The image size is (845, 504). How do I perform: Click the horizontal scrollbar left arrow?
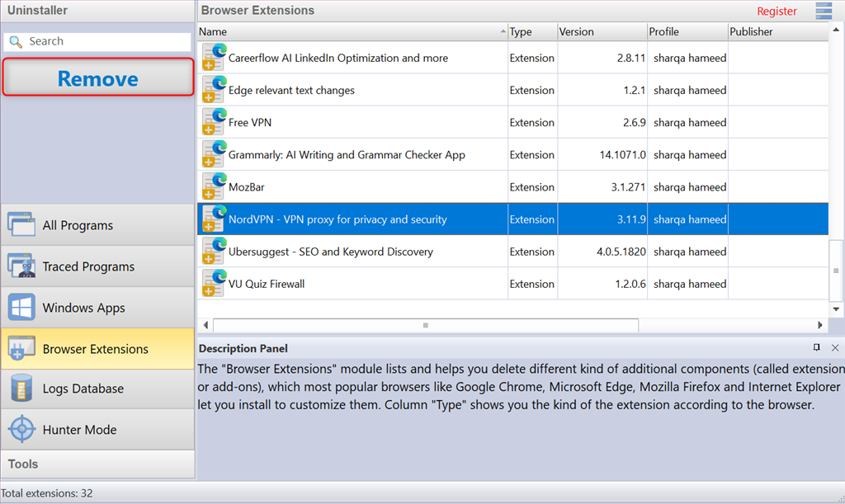pyautogui.click(x=205, y=325)
